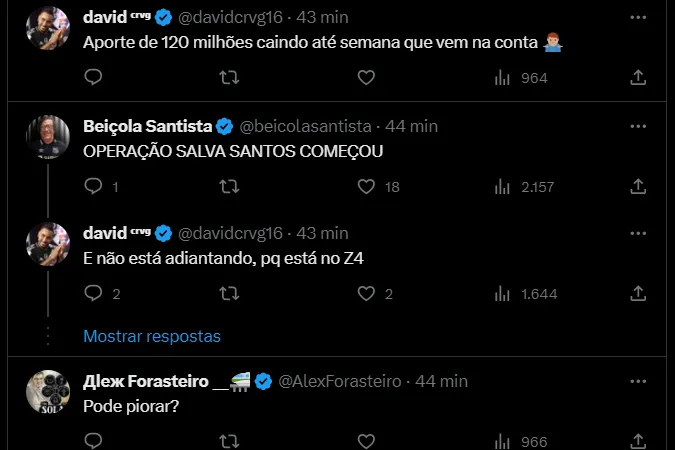Click Beiçola Santista's avatar picture

(x=47, y=136)
